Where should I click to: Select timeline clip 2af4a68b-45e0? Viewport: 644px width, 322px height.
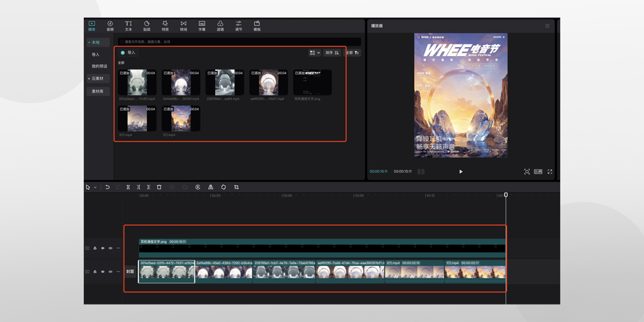pos(224,272)
